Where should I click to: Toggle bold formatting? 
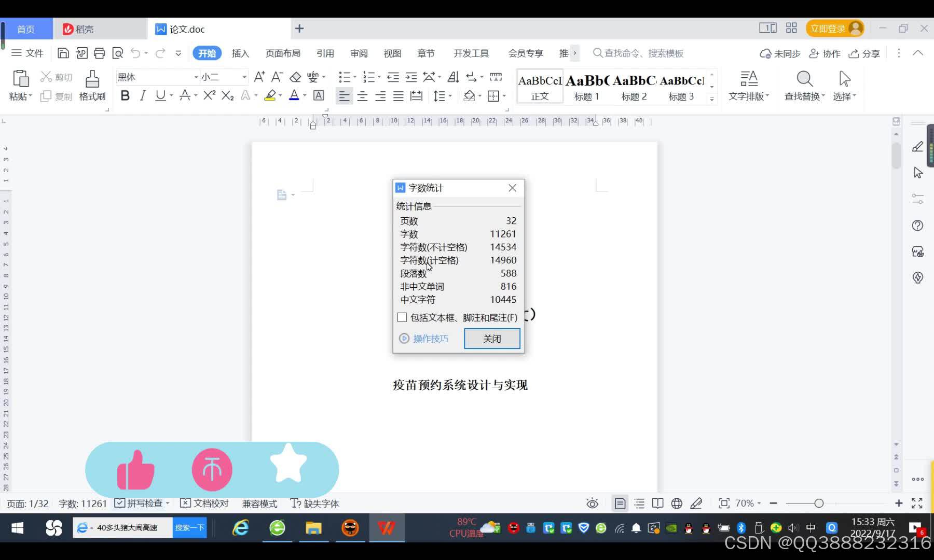coord(125,95)
